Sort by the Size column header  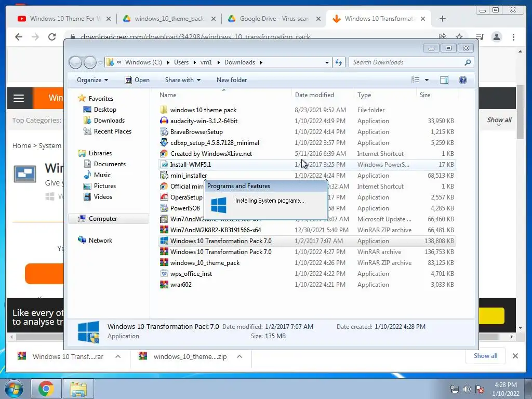point(436,95)
